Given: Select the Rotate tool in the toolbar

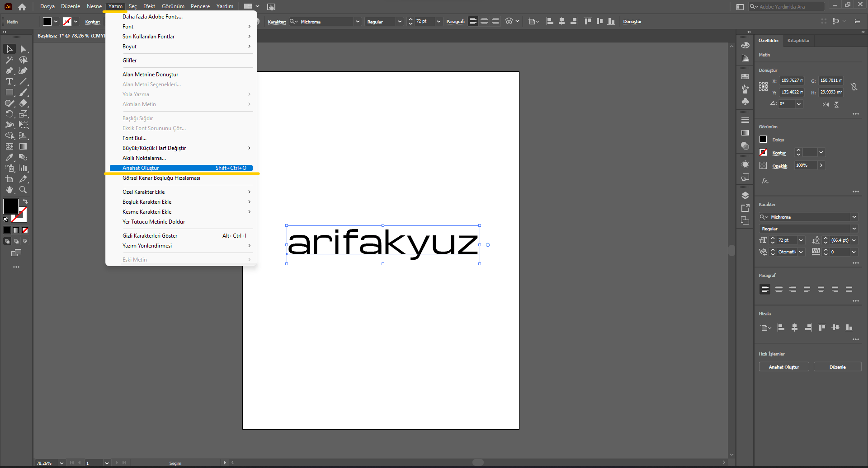Looking at the screenshot, I should click(x=9, y=113).
